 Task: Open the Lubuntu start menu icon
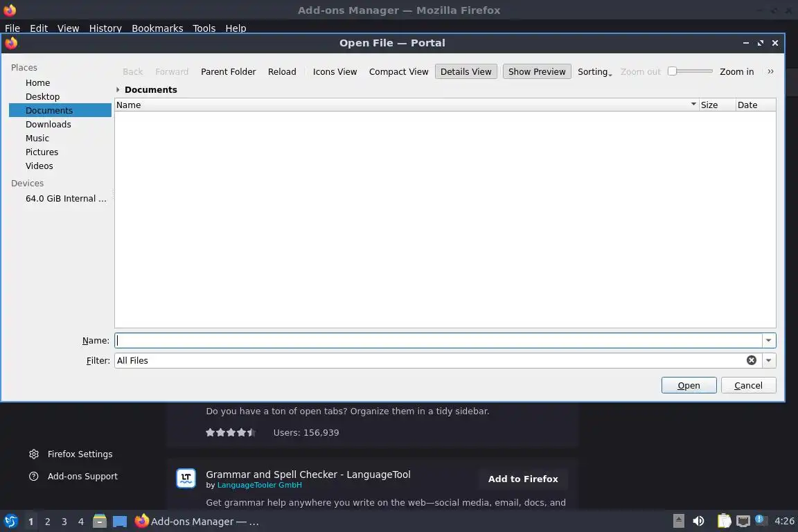click(10, 522)
